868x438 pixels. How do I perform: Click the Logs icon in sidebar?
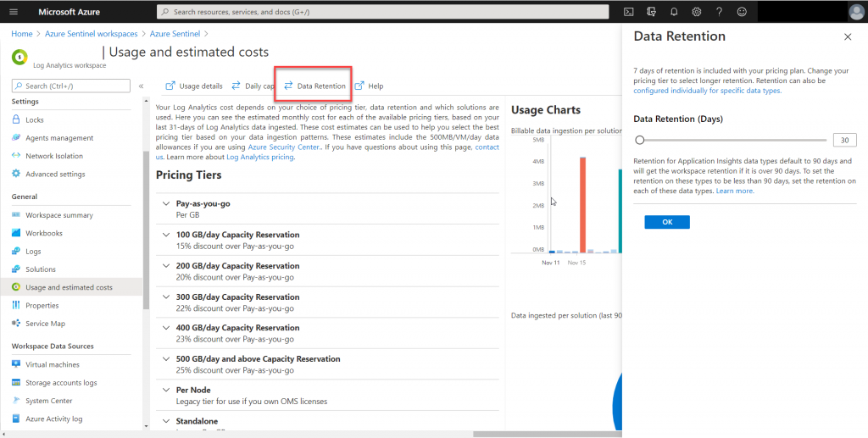(x=16, y=251)
